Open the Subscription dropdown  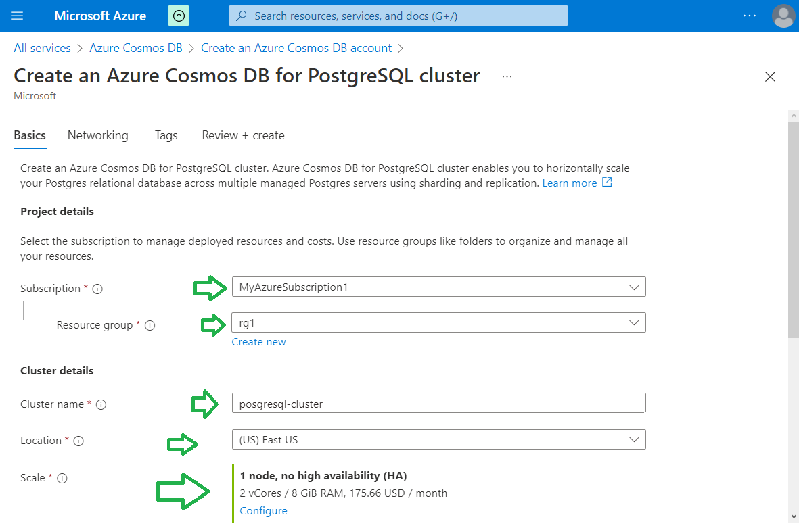click(438, 287)
